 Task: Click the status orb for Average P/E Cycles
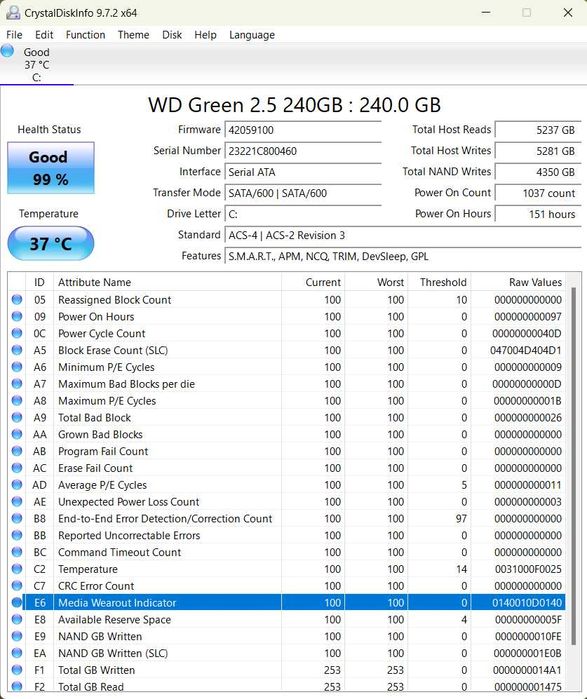(17, 485)
